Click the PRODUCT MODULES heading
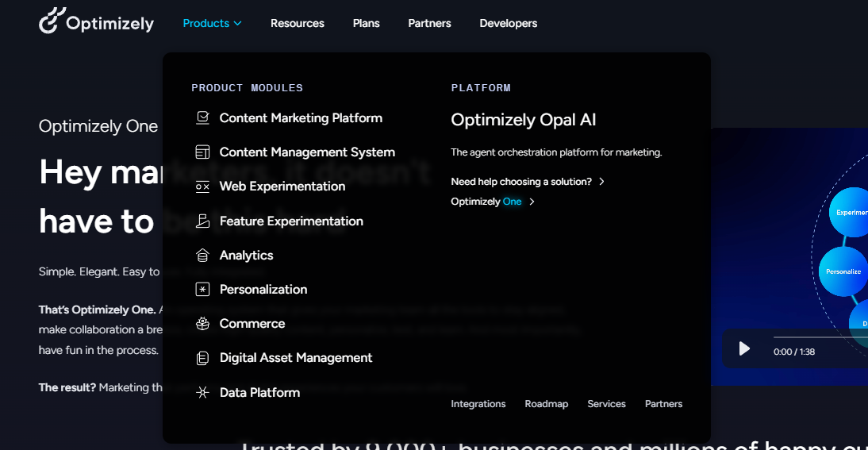This screenshot has height=450, width=868. [248, 88]
